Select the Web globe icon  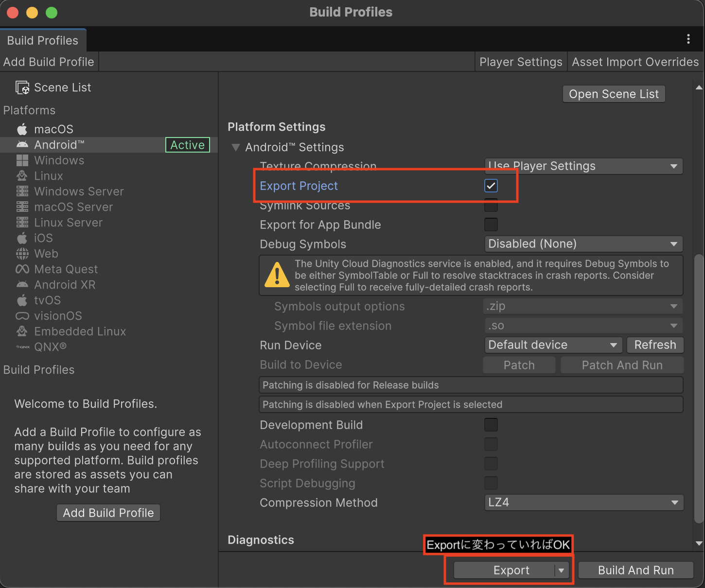(x=22, y=254)
